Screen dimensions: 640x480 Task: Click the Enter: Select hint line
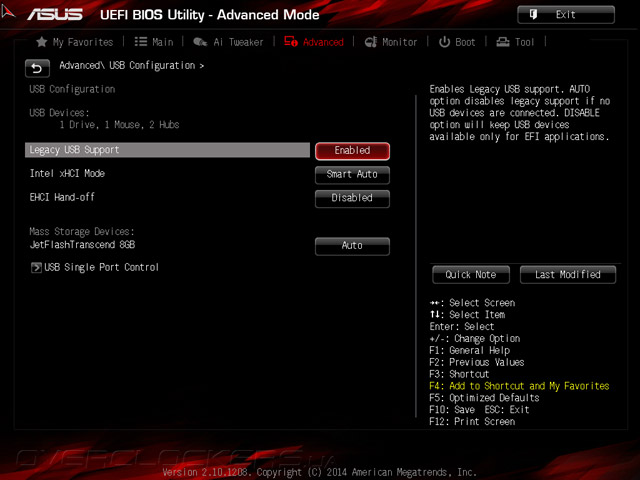pos(462,327)
